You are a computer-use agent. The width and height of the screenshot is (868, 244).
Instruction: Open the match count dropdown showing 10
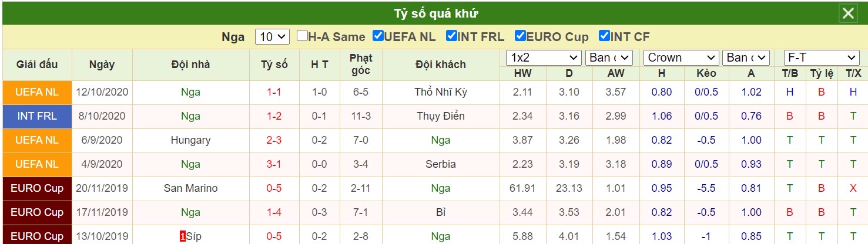point(272,37)
